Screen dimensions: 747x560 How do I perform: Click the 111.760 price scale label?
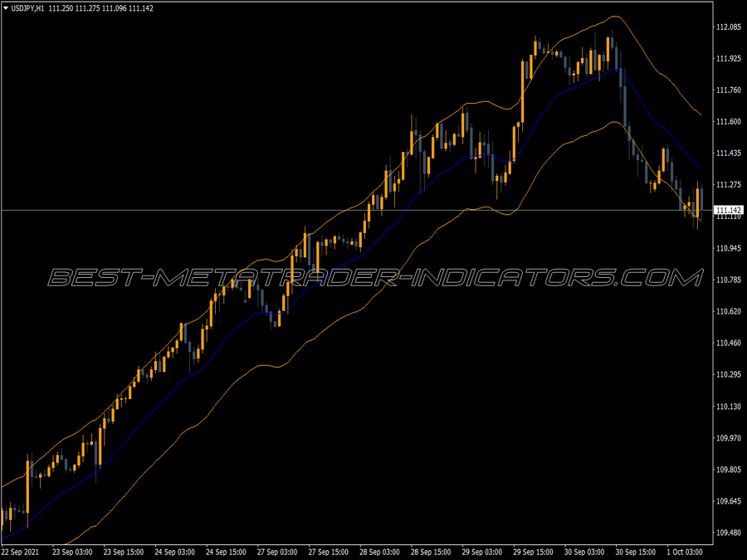pos(729,90)
